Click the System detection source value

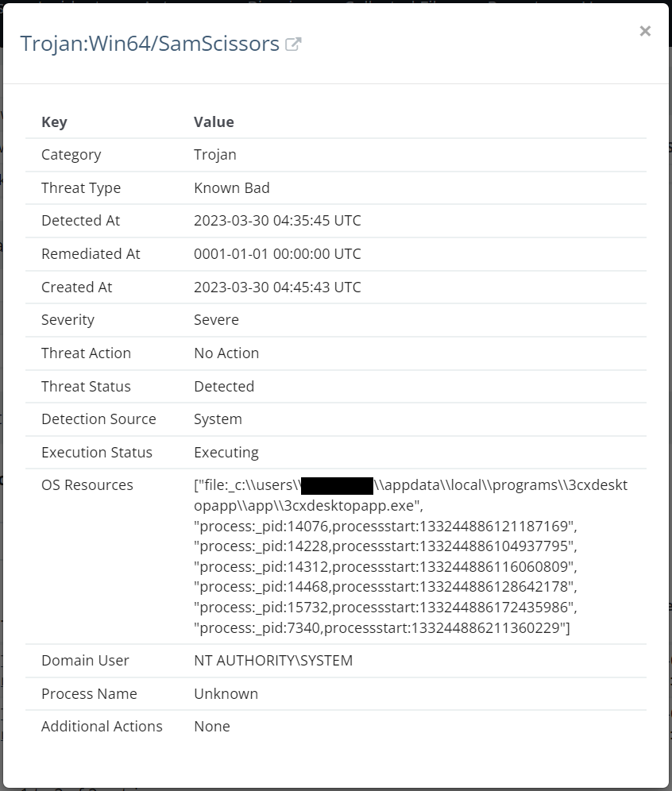point(218,419)
